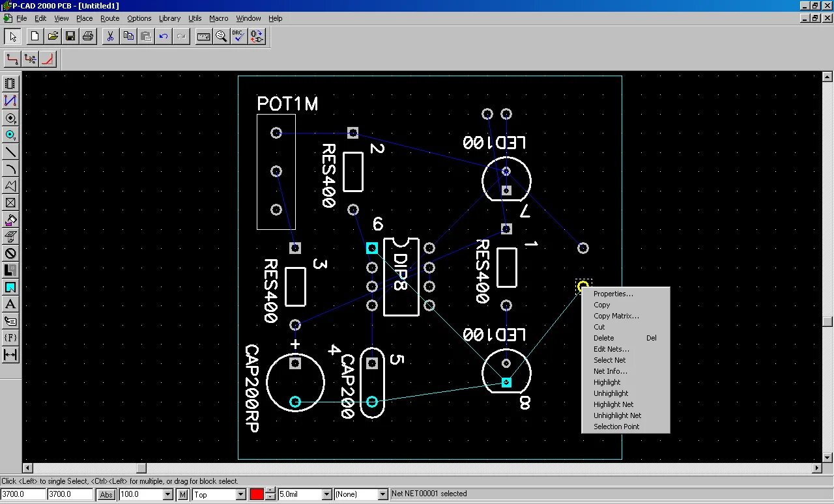Select the Place Point tool

point(10,203)
